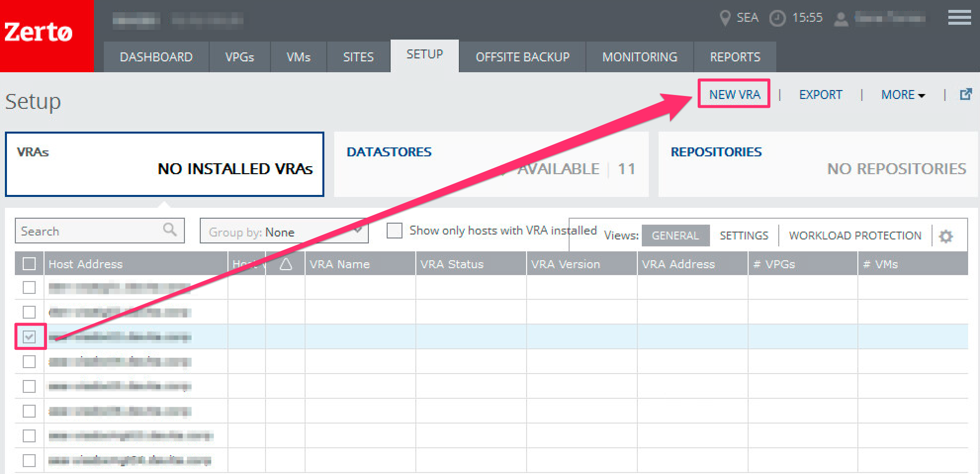Click the alert triangle column header
The height and width of the screenshot is (474, 980).
(x=285, y=264)
